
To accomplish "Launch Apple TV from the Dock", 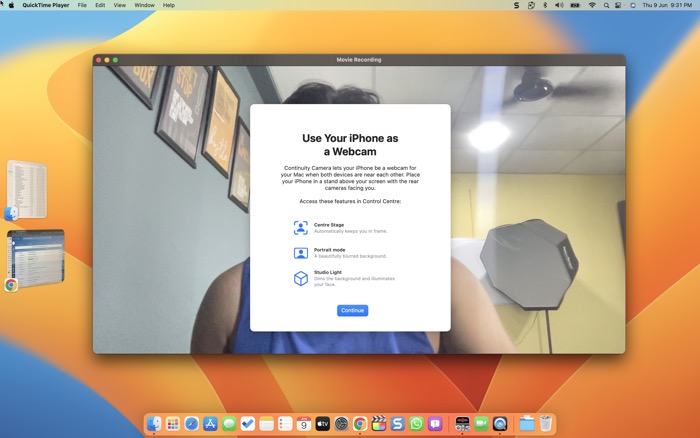I will 323,423.
